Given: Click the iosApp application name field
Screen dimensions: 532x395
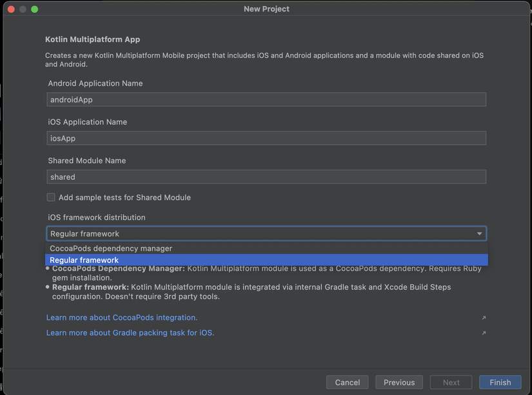Looking at the screenshot, I should click(x=266, y=138).
